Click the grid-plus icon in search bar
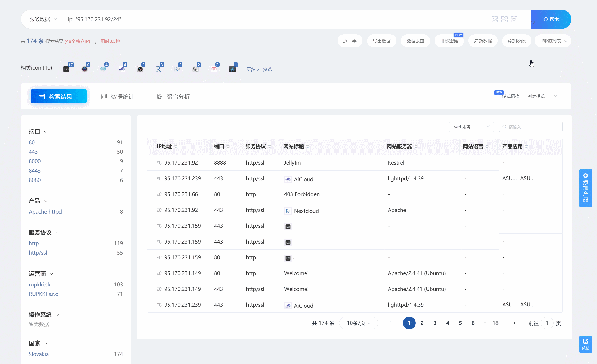 pyautogui.click(x=495, y=19)
